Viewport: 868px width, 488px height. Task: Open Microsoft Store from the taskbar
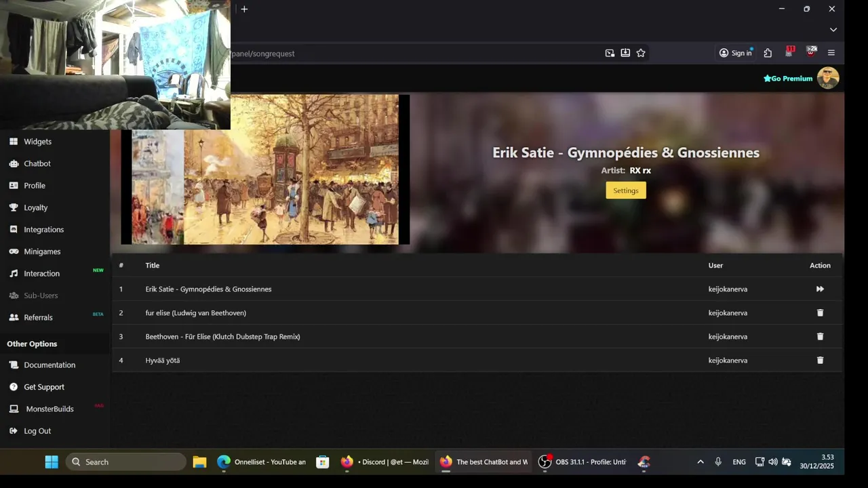(x=323, y=462)
